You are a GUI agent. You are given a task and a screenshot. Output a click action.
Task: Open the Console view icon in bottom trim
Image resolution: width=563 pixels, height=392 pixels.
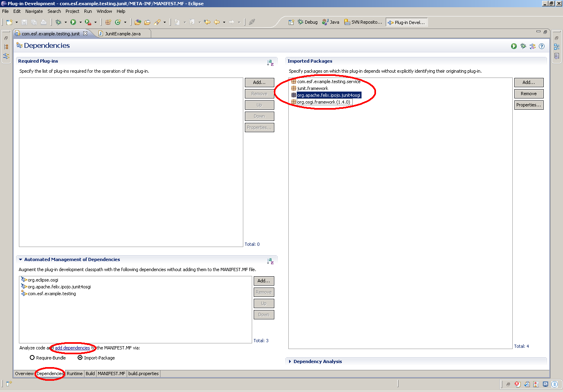[x=545, y=384]
